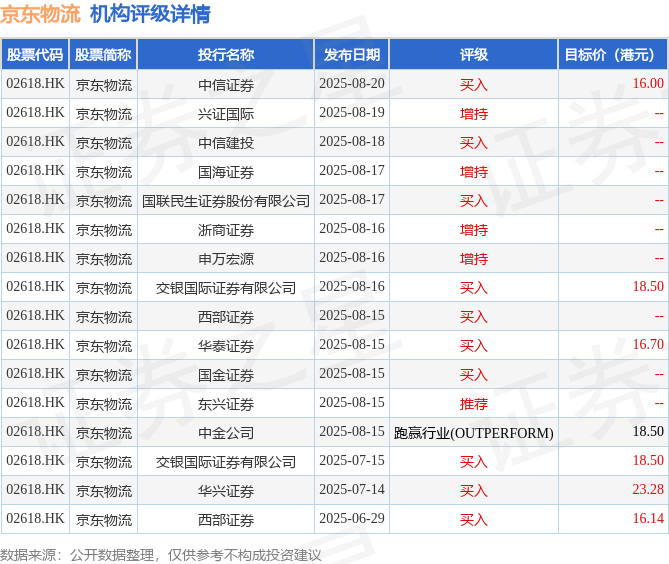
Task: Click the 投行名称 column header
Action: [226, 55]
